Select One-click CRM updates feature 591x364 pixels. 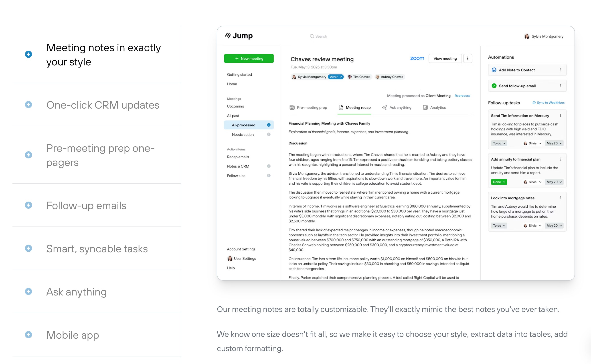103,105
